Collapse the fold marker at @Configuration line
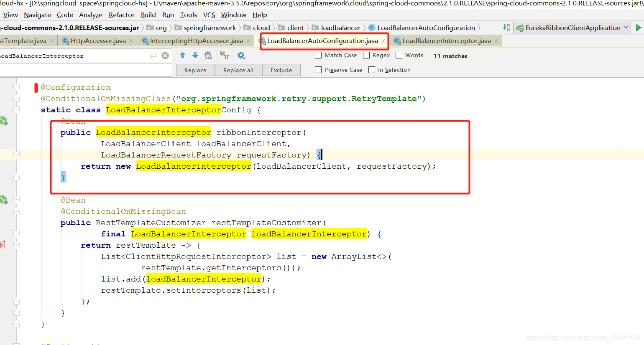This screenshot has width=644, height=345. click(x=16, y=87)
